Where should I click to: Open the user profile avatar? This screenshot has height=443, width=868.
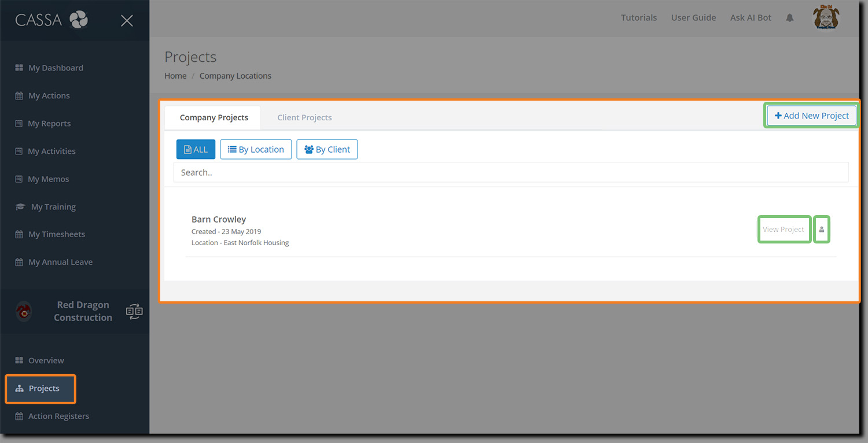826,17
